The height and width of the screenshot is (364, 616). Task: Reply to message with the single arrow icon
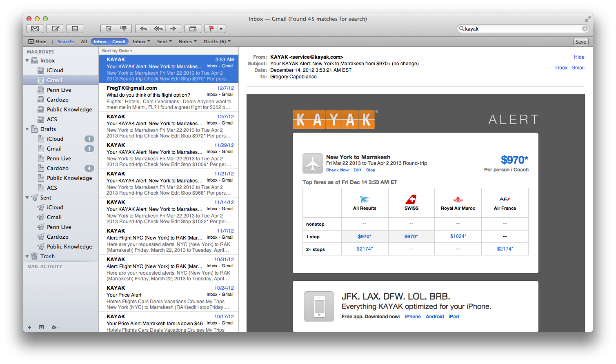(x=143, y=29)
